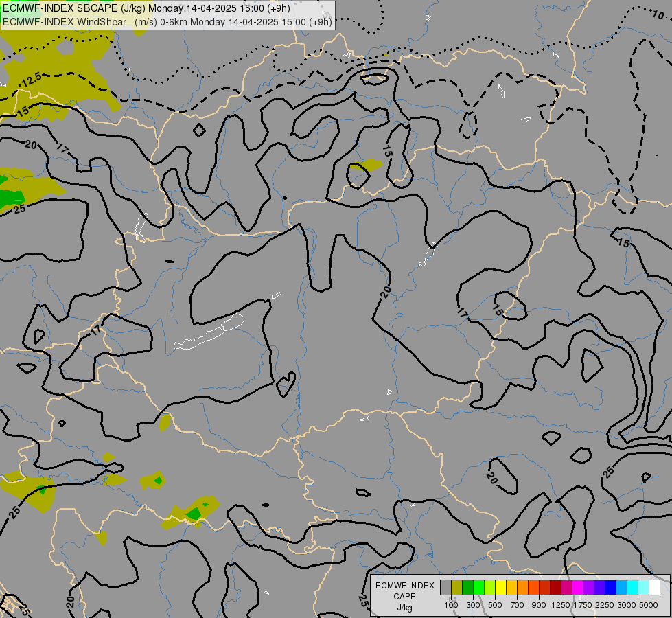Select the white legend swatch above 5000
This screenshot has height=618, width=672.
(654, 587)
